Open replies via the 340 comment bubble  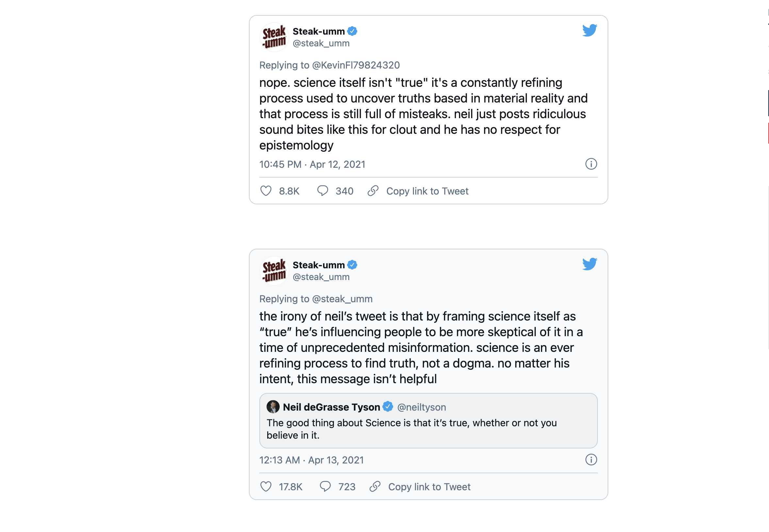pyautogui.click(x=322, y=191)
